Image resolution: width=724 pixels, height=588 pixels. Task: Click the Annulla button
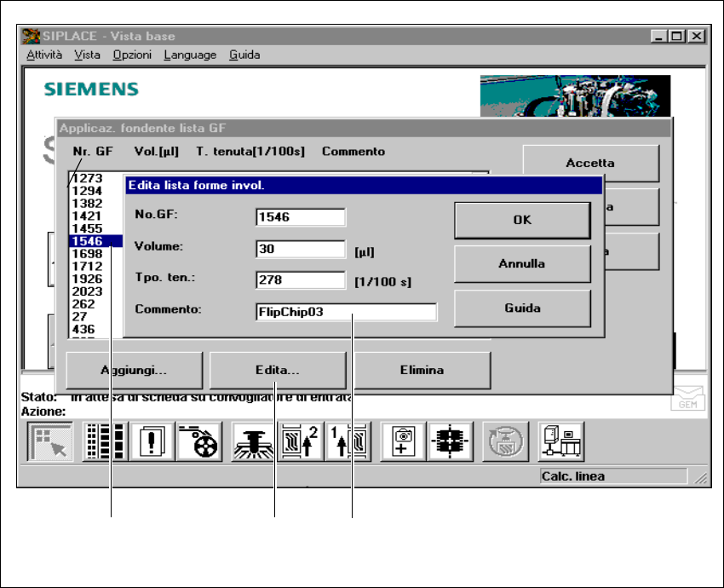(x=522, y=264)
